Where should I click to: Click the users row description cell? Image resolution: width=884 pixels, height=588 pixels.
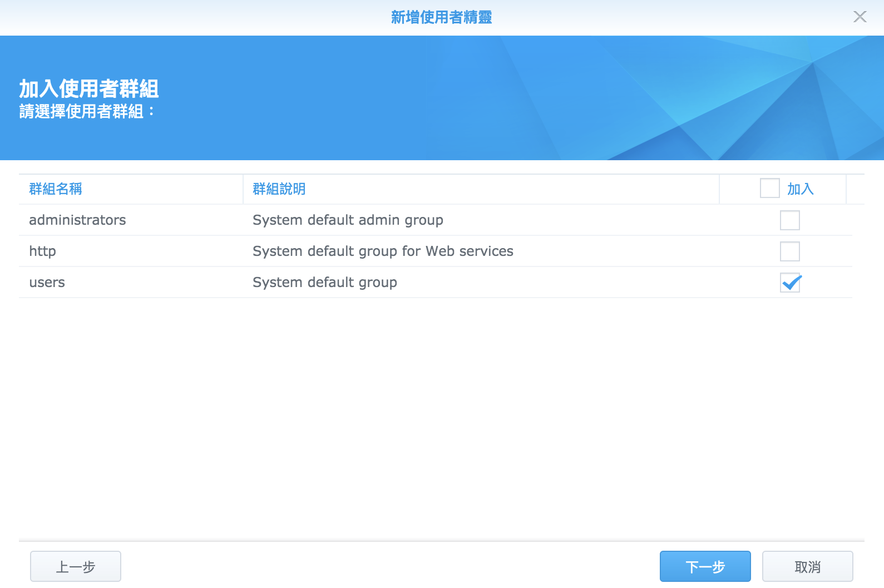click(325, 283)
